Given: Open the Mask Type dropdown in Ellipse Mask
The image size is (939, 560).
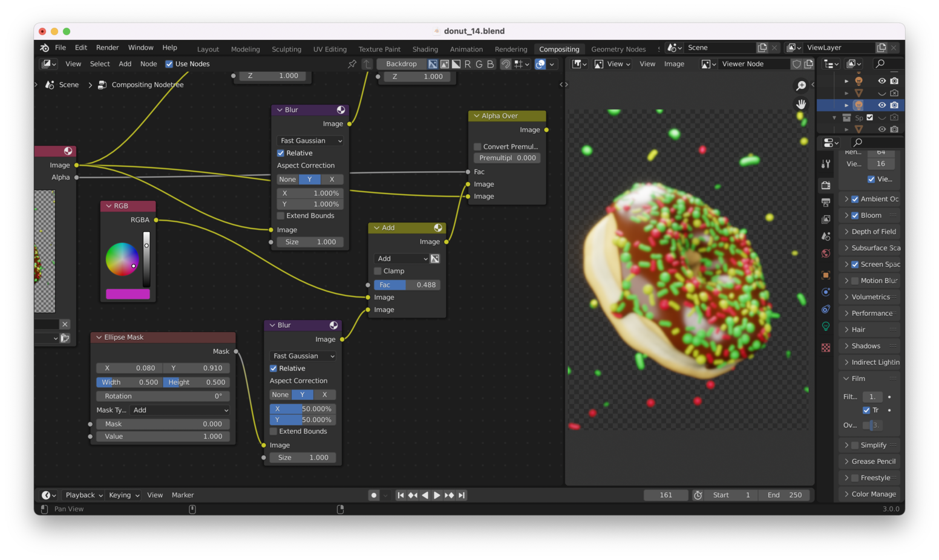Looking at the screenshot, I should 181,410.
